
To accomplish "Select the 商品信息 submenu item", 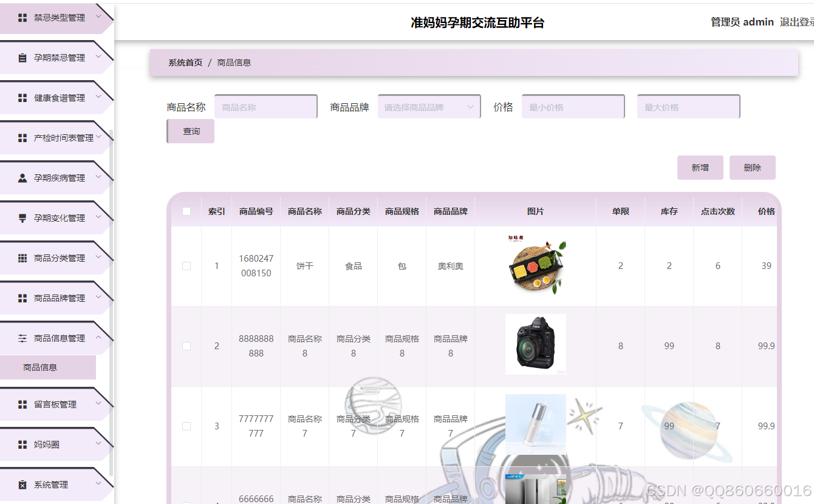I will (48, 367).
